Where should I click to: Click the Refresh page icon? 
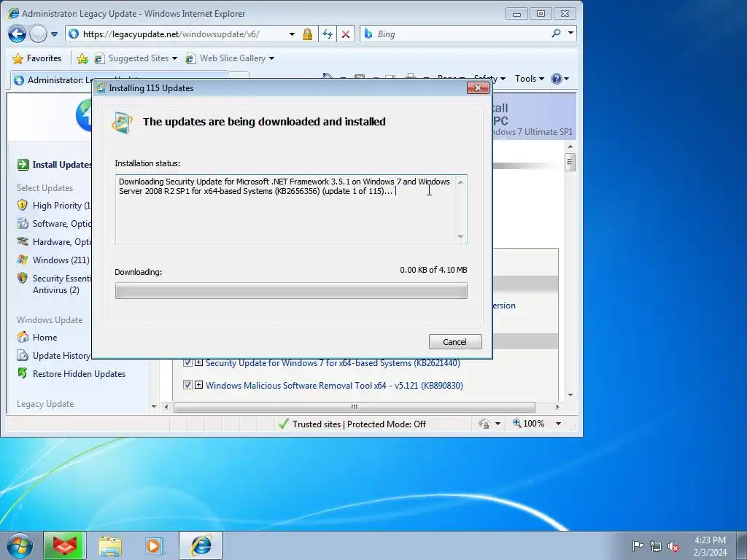pyautogui.click(x=328, y=34)
